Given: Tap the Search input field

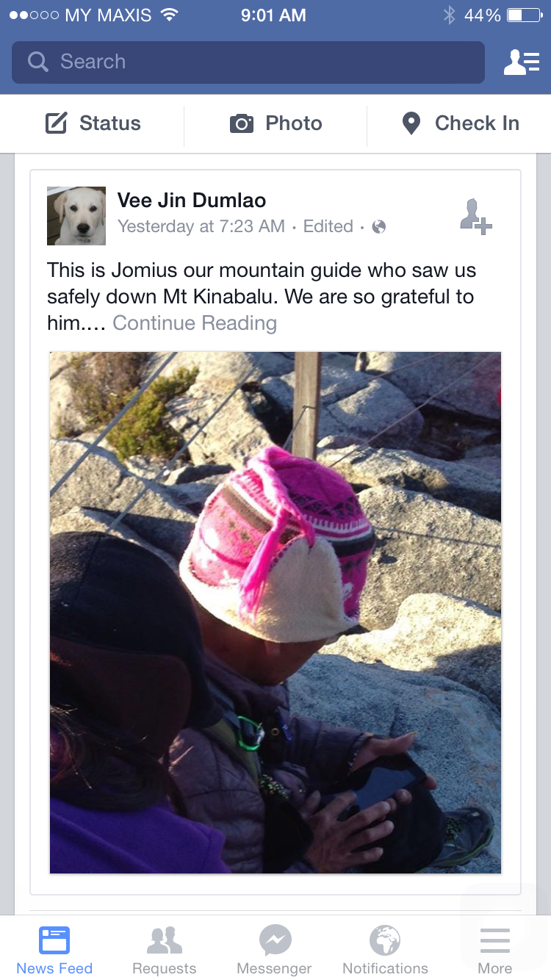Looking at the screenshot, I should pos(248,62).
